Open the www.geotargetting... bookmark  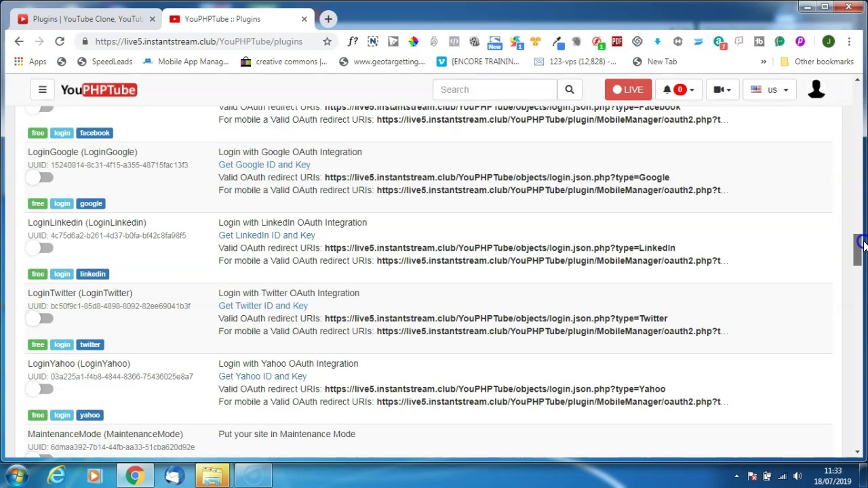[382, 62]
